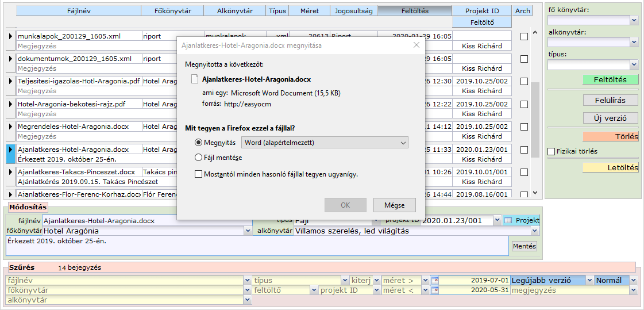Open the Legújabb verzió filter dropdown
644x310 pixels.
click(x=589, y=281)
